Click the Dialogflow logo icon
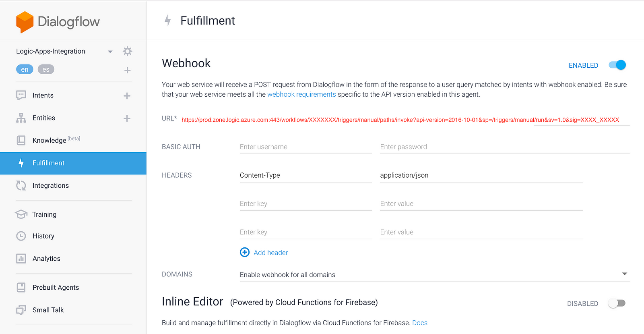 [25, 22]
